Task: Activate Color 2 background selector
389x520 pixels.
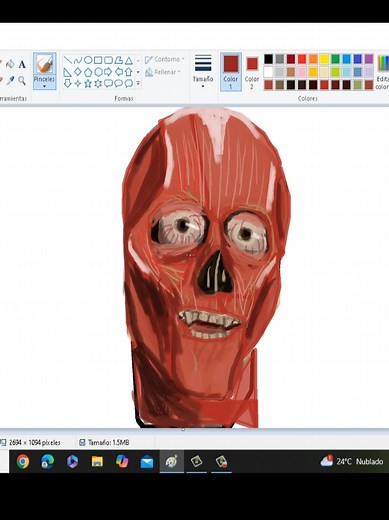Action: coord(252,73)
